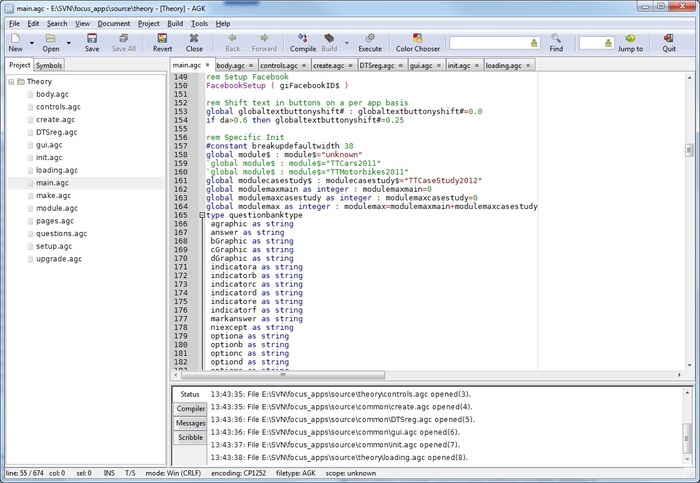Click the Find toolbar button
This screenshot has height=483, width=700.
556,42
